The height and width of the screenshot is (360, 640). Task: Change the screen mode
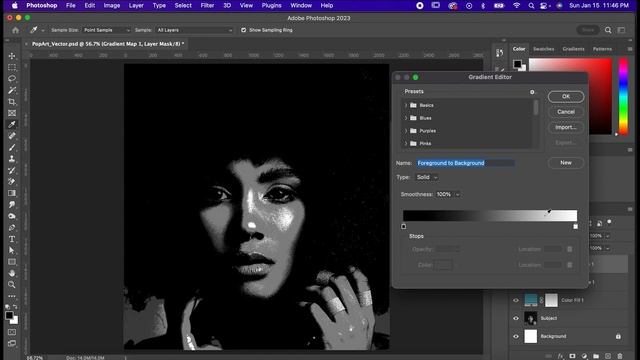click(12, 344)
